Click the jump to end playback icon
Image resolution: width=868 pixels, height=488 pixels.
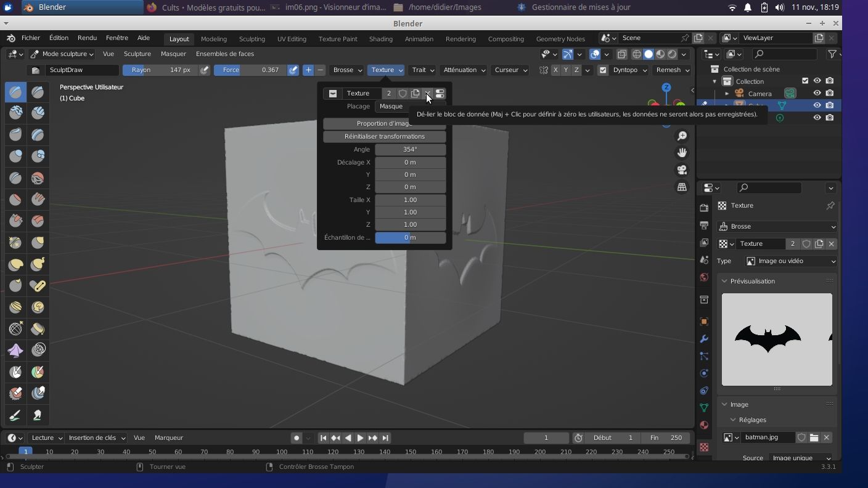pos(385,437)
